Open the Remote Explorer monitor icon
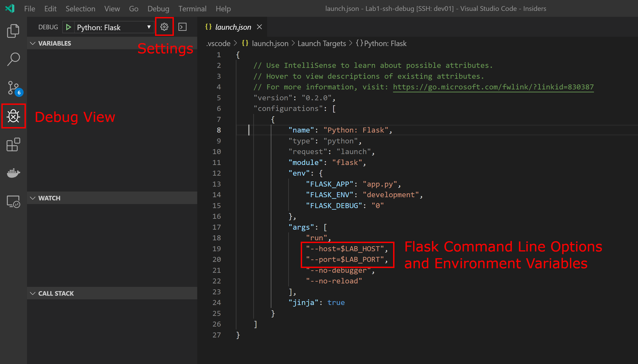 [13, 202]
